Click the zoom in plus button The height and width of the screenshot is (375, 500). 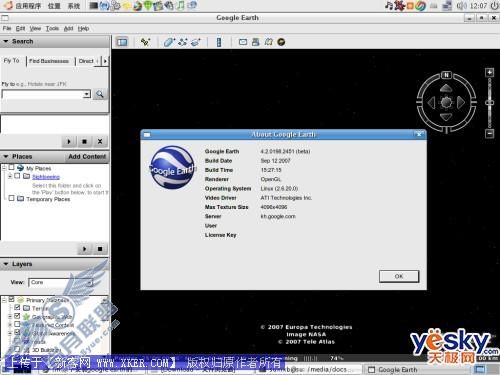(489, 72)
